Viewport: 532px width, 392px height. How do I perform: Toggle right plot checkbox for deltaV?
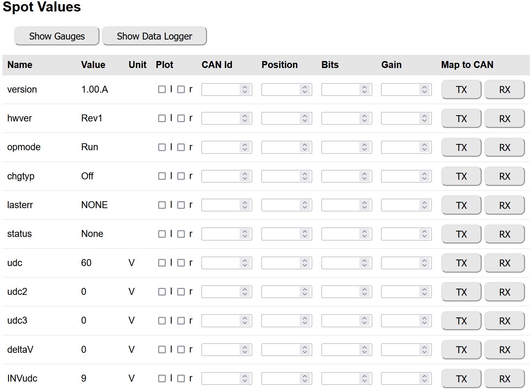(181, 350)
